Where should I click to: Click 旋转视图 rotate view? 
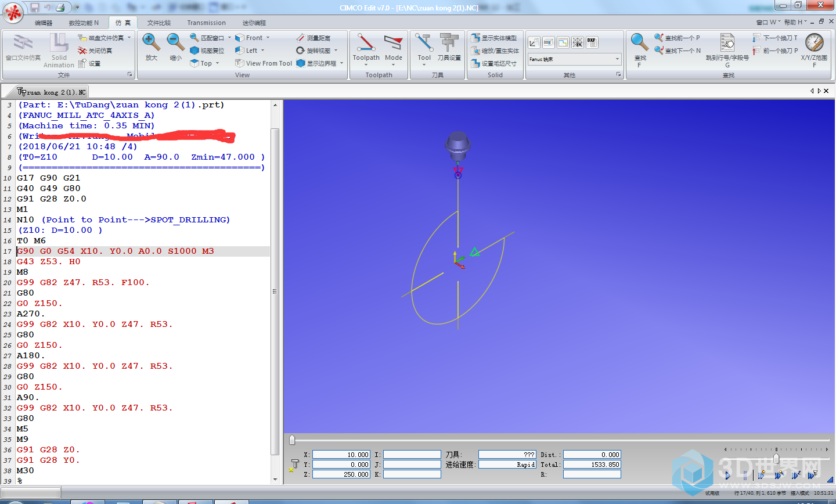(x=313, y=51)
